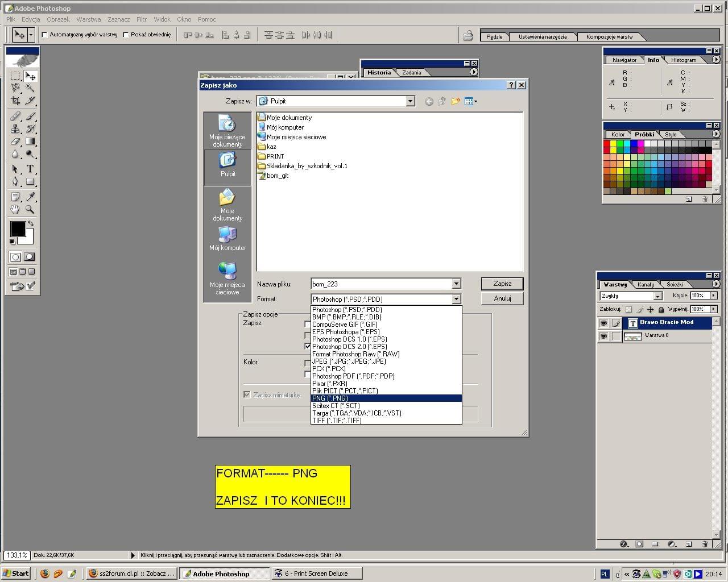Toggle lock all padlock in Zablokuj row
Viewport: 728px width, 582px height.
click(x=661, y=310)
